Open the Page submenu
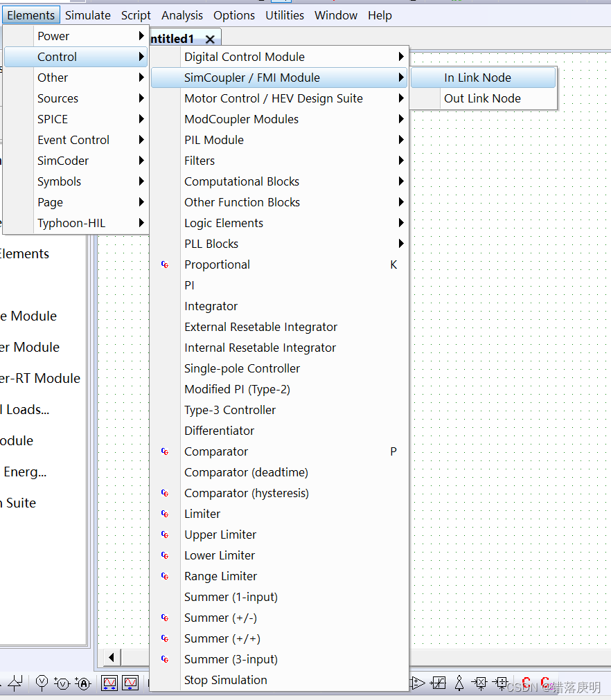Viewport: 611px width, 700px height. click(76, 202)
